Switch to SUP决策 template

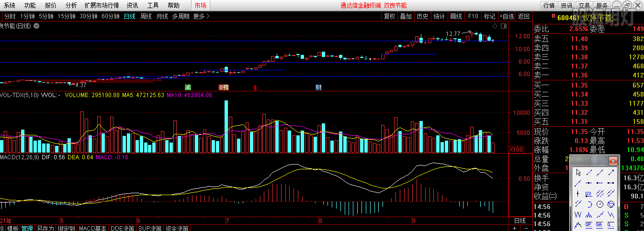[x=151, y=228]
